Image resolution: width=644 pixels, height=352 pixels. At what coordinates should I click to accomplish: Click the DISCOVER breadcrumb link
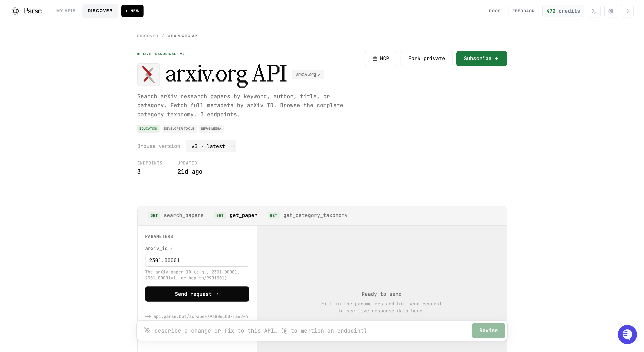[148, 36]
